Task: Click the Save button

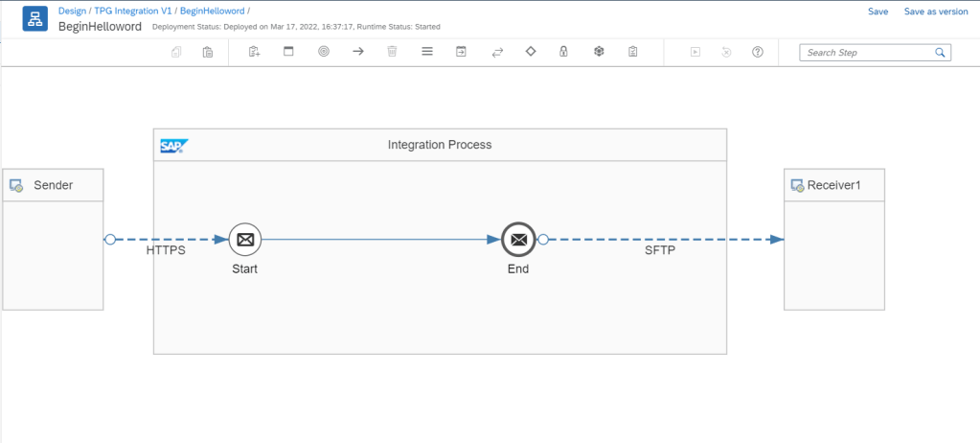Action: tap(877, 12)
